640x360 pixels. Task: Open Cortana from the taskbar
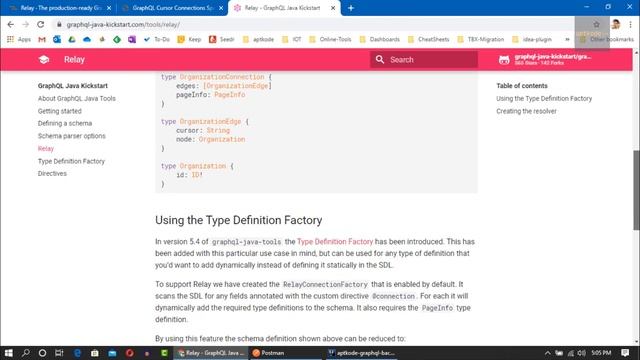[x=42, y=353]
